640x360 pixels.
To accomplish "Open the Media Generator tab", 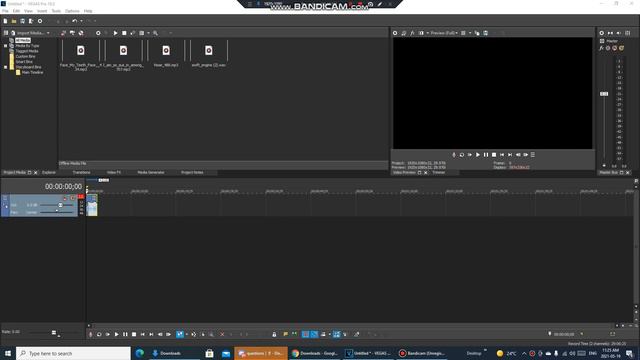I will pos(151,173).
